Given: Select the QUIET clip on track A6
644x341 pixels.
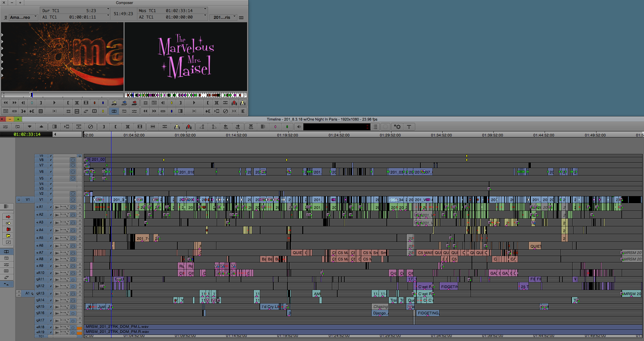Looking at the screenshot, I should point(535,246).
